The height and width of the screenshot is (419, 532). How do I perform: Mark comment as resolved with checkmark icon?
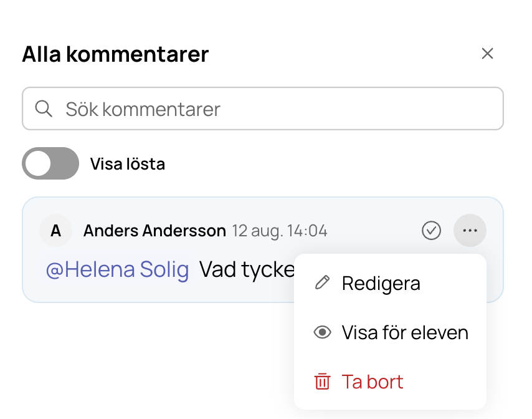[x=431, y=231]
